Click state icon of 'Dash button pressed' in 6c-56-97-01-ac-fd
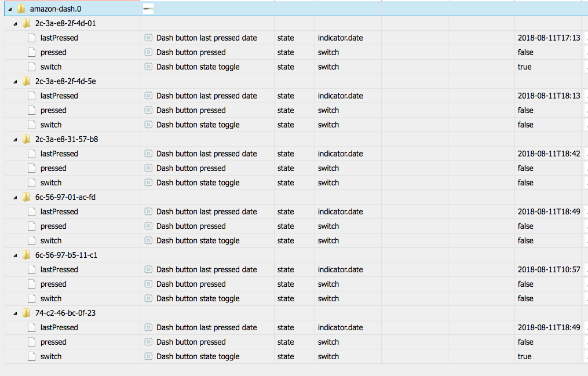 148,226
